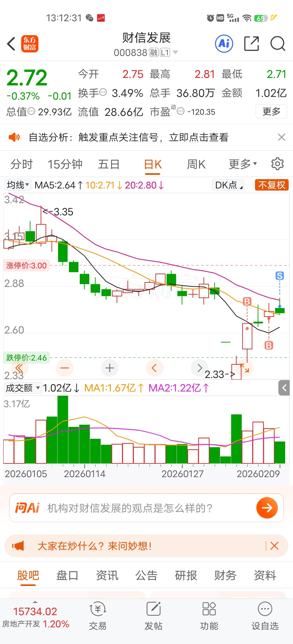Open the 资料 tab
Image resolution: width=293 pixels, height=644 pixels.
(265, 575)
